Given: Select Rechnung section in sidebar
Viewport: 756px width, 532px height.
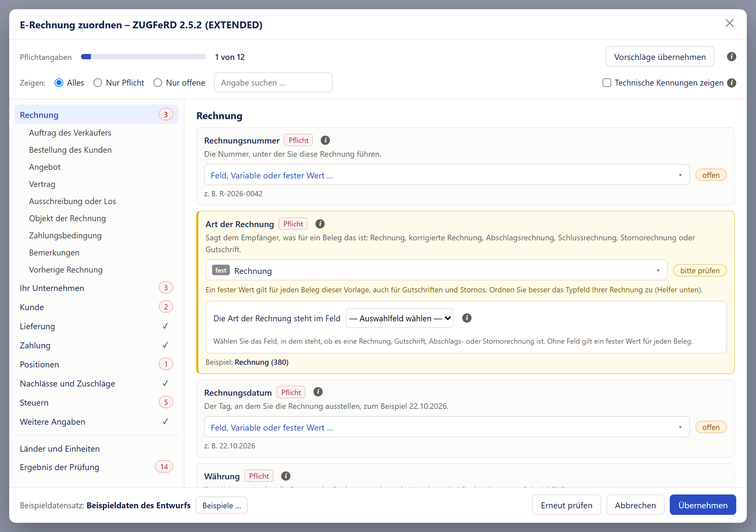Looking at the screenshot, I should pyautogui.click(x=96, y=115).
